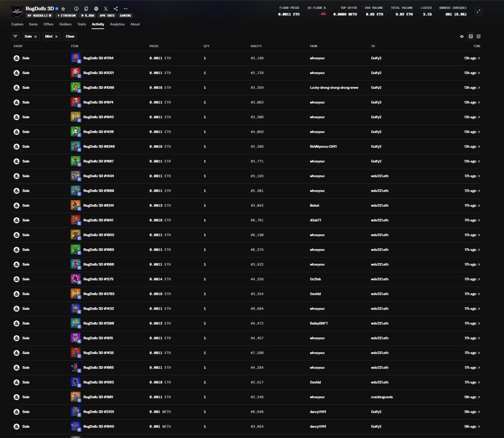Go to the Items tab
The image size is (504, 438).
coord(33,24)
